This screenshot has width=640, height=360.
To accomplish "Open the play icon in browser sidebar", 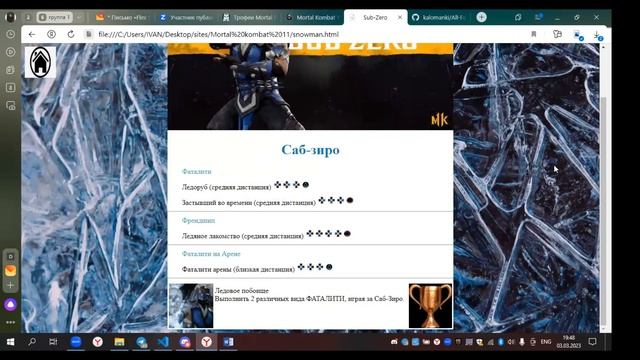I will 11,52.
